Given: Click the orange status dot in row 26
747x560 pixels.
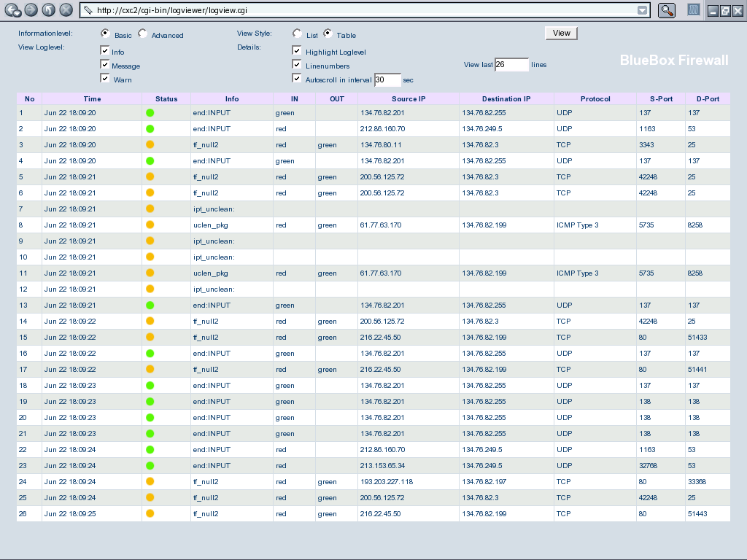Looking at the screenshot, I should (150, 514).
